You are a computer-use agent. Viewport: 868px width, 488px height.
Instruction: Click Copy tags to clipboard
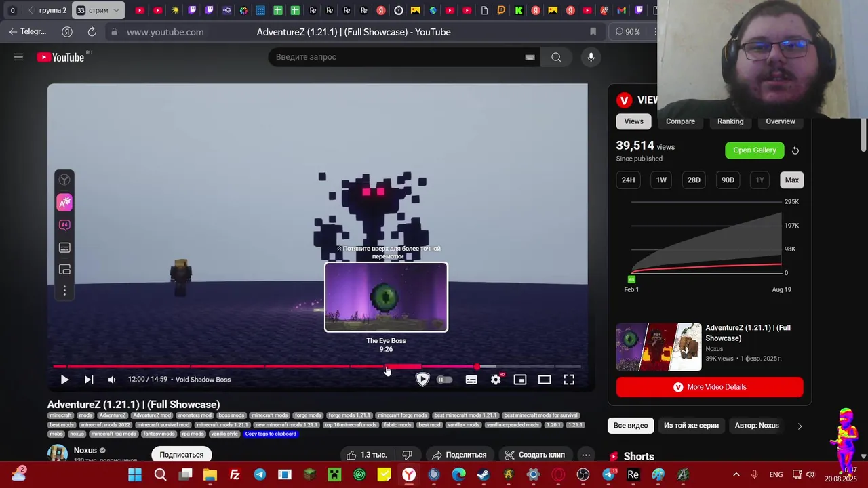coord(271,434)
